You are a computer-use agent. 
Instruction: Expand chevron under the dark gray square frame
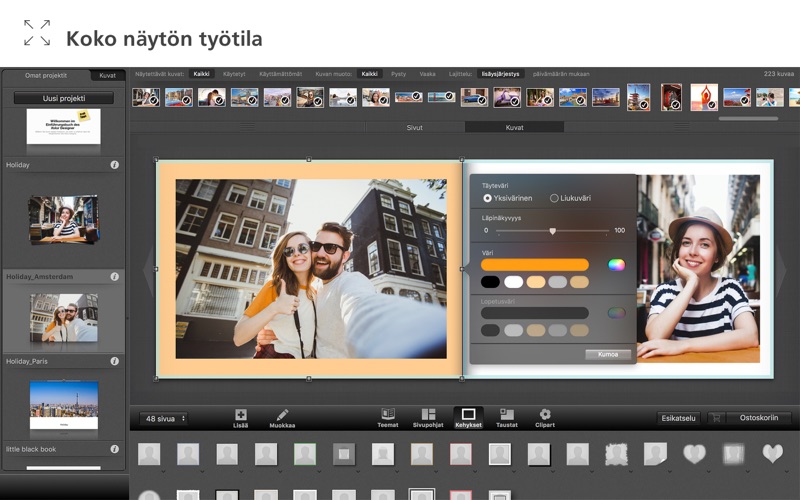[358, 471]
